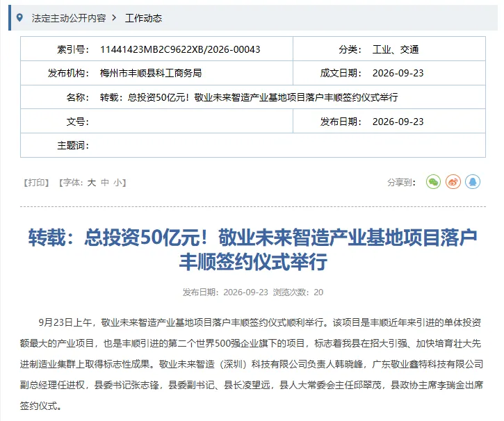Share article to QQ
Image resolution: width=504 pixels, height=421 pixels.
tap(473, 182)
